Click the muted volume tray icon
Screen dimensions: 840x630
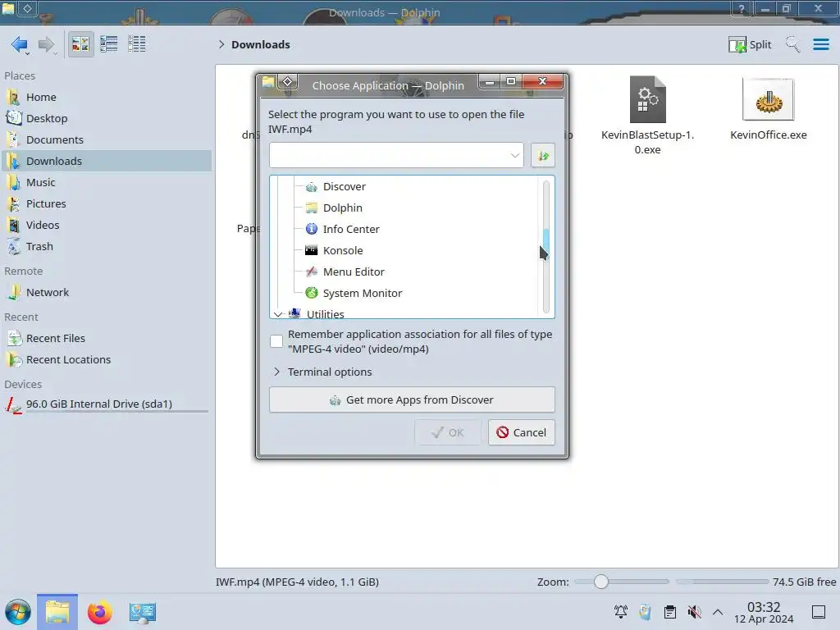coord(694,612)
